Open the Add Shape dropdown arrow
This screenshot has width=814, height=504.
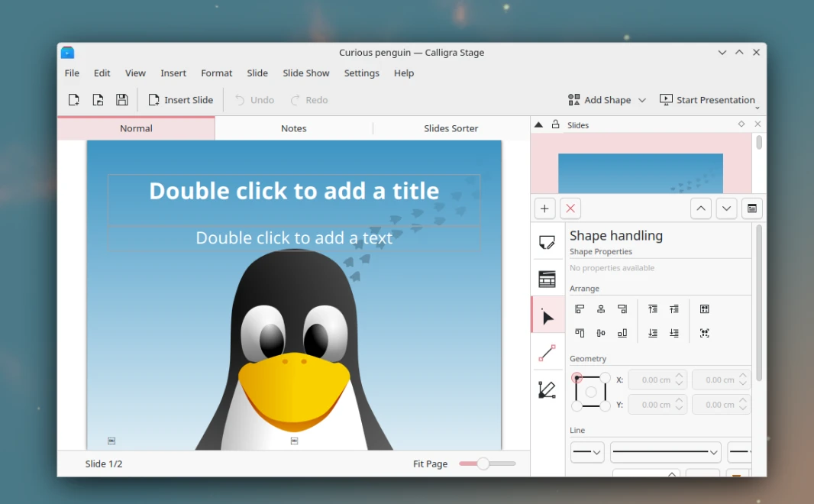(642, 100)
